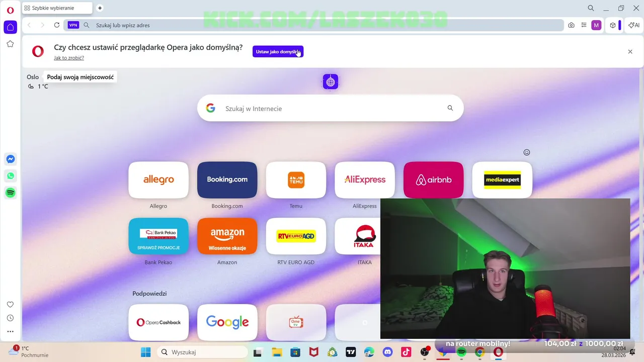The width and height of the screenshot is (644, 362).
Task: Select the Szybkie wybieranie tab
Action: click(58, 8)
